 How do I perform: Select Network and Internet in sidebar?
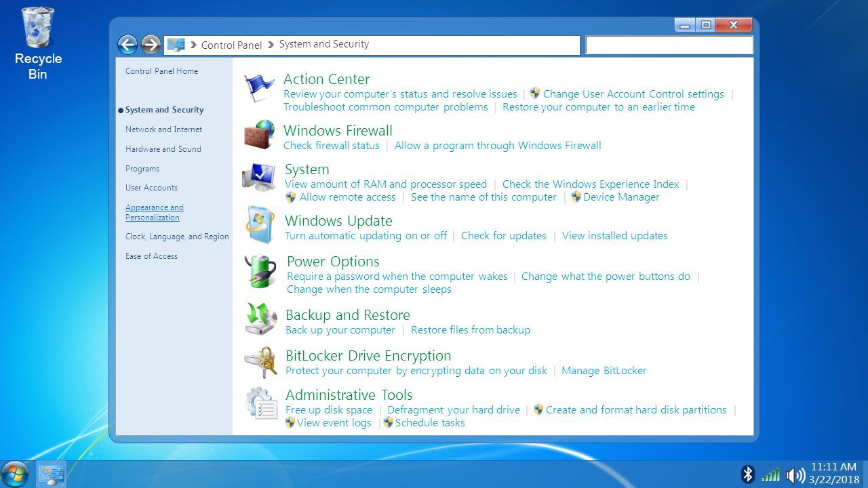[x=163, y=129]
